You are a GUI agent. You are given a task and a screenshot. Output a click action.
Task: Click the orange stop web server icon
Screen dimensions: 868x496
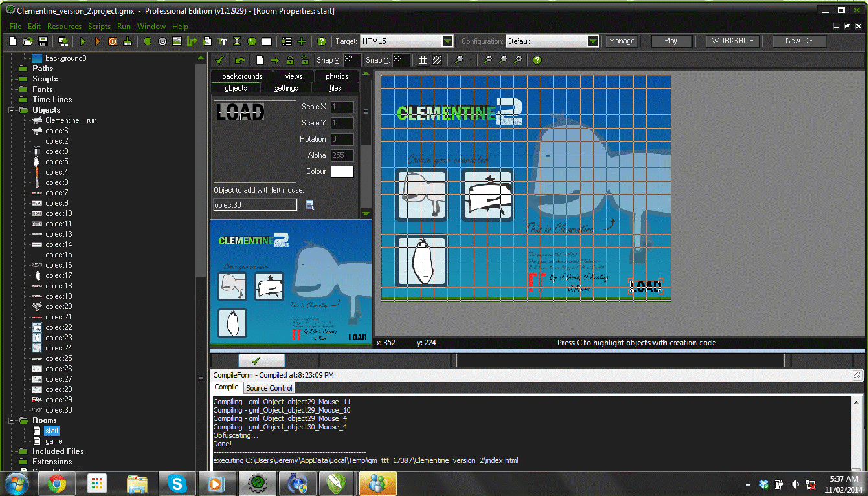(x=113, y=41)
